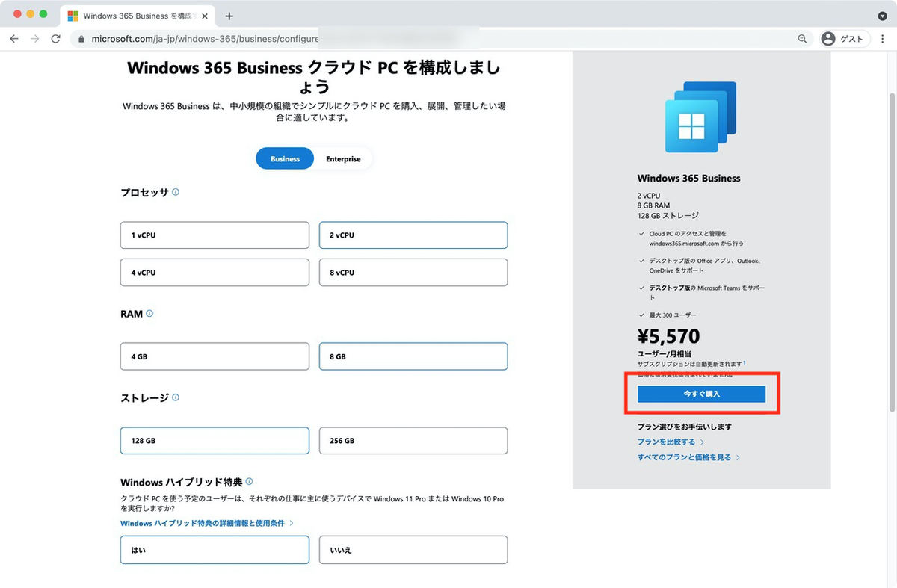
Task: Open すべてのプランと価格を見る link
Action: click(x=688, y=457)
